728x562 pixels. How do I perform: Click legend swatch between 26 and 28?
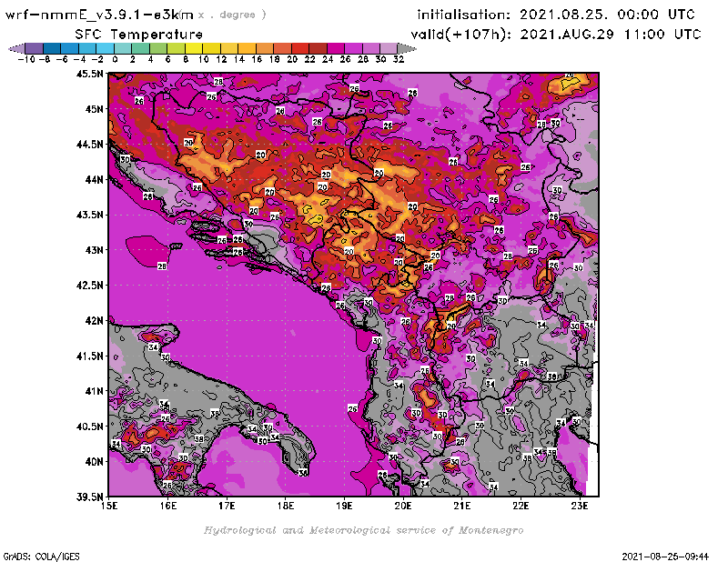click(353, 48)
